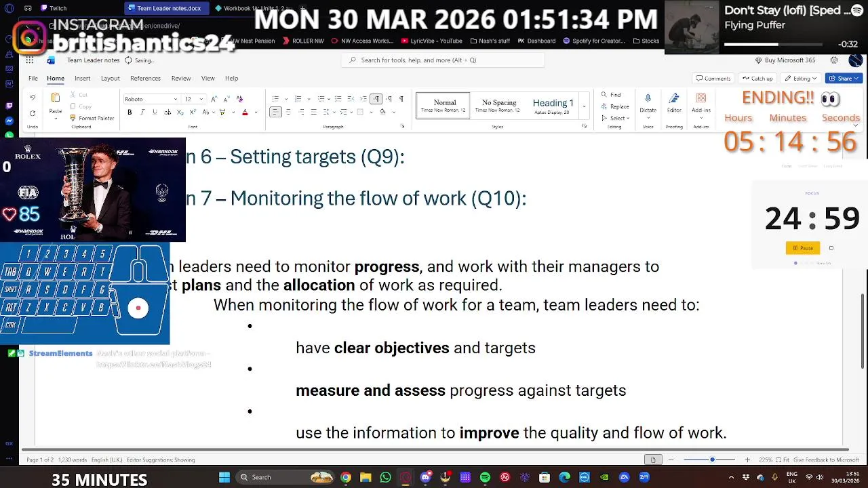Click the Increase indent icon
Image resolution: width=868 pixels, height=488 pixels.
pos(363,99)
